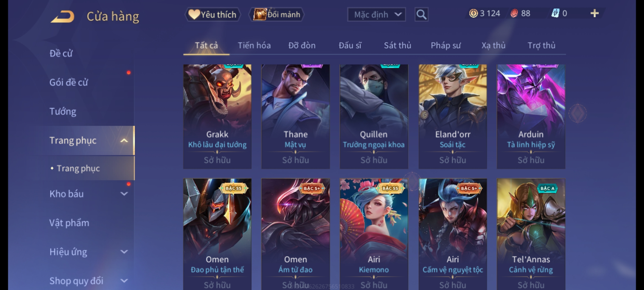The width and height of the screenshot is (644, 290).
Task: Tap the blue voucher currency icon
Action: [555, 13]
